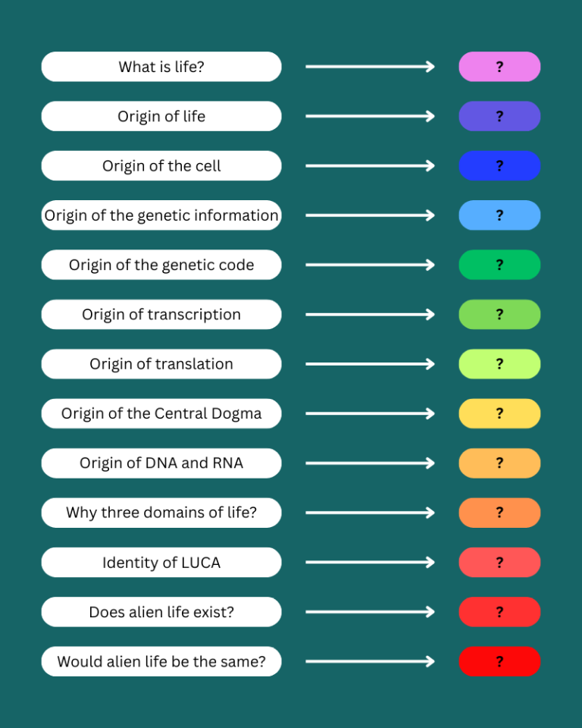
Task: Click the 'Origin of the cell' box
Action: click(x=161, y=166)
